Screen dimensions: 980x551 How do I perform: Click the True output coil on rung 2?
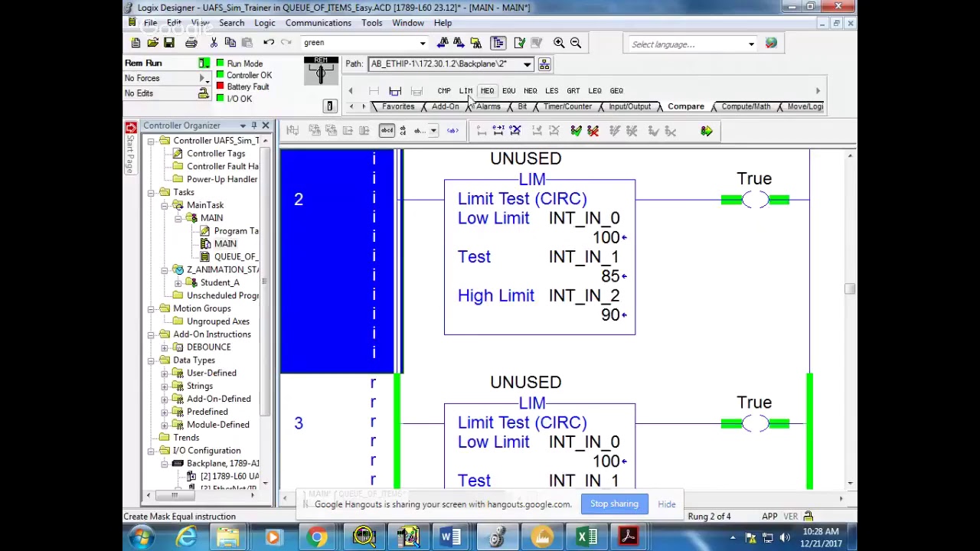click(x=755, y=200)
